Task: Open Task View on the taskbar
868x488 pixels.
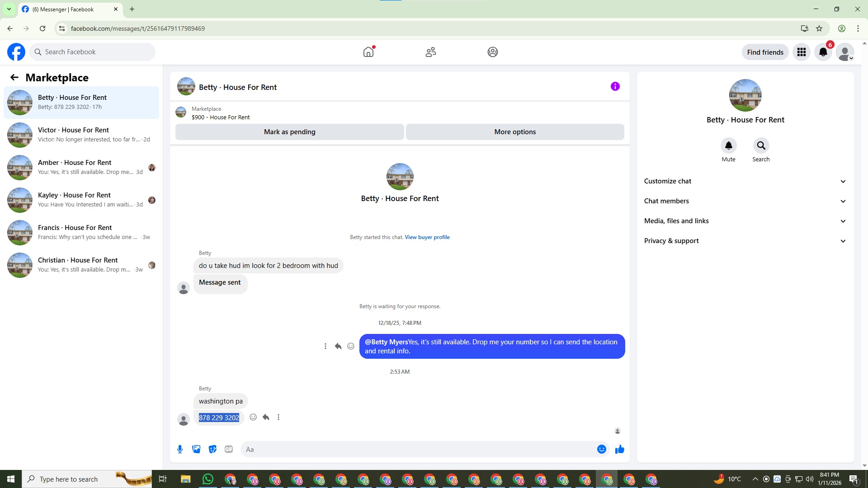Action: [163, 479]
